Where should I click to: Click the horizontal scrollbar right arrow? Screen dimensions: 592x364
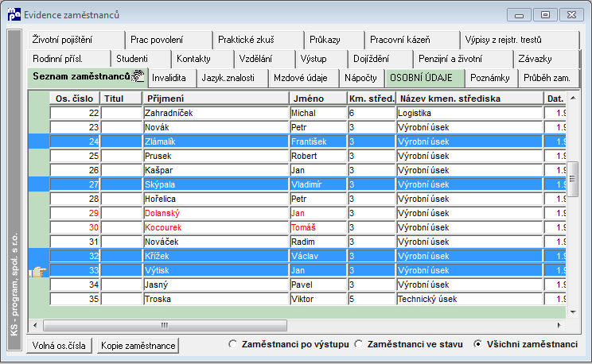point(559,325)
